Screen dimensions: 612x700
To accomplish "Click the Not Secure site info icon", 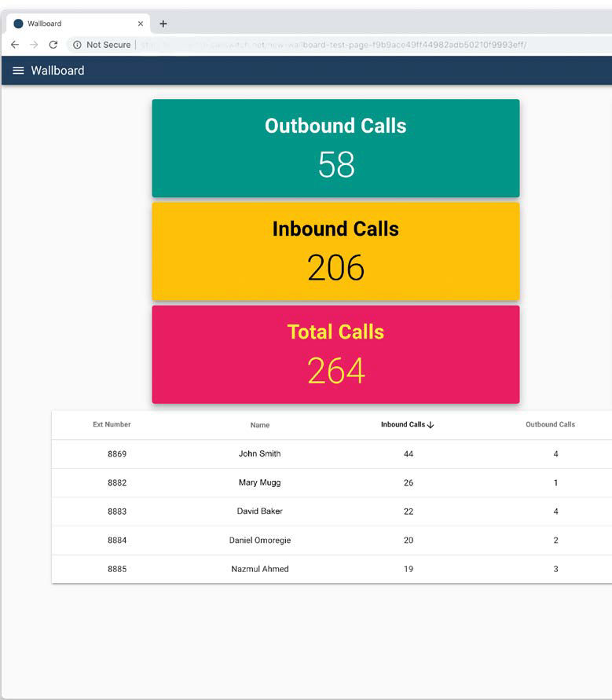I will (78, 45).
